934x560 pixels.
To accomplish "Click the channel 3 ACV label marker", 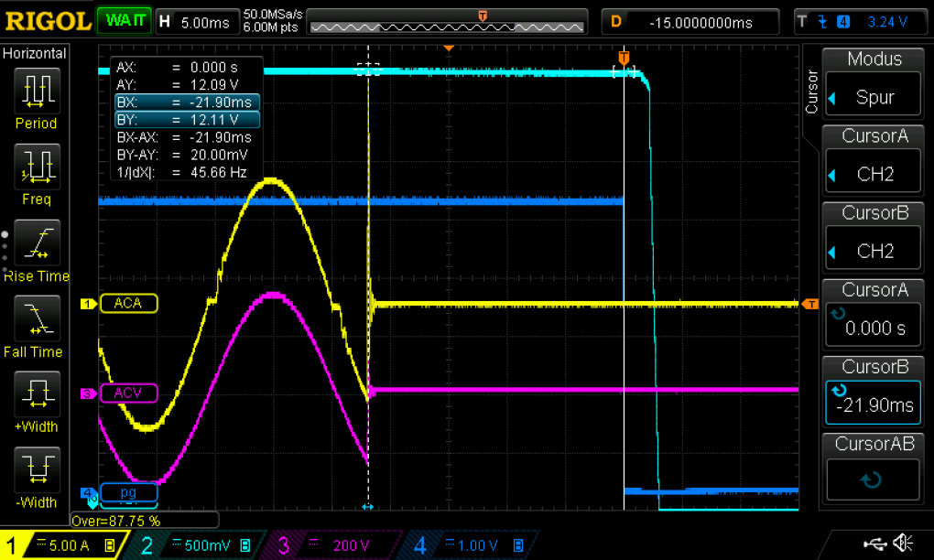I will (x=129, y=393).
